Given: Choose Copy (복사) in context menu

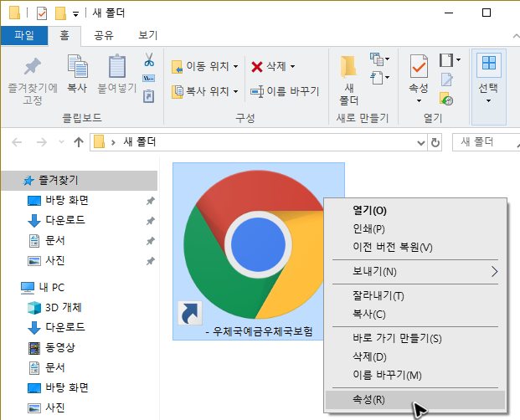Looking at the screenshot, I should pyautogui.click(x=415, y=315).
